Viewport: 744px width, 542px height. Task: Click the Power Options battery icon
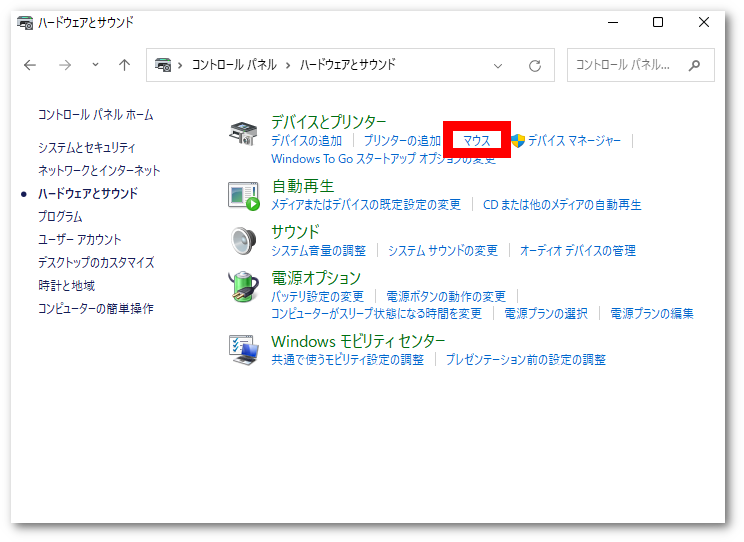[243, 287]
